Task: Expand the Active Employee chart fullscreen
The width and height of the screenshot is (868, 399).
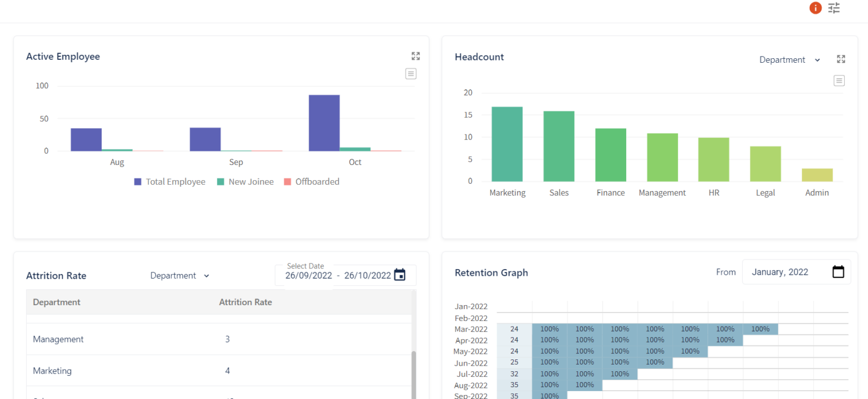Action: (x=415, y=56)
